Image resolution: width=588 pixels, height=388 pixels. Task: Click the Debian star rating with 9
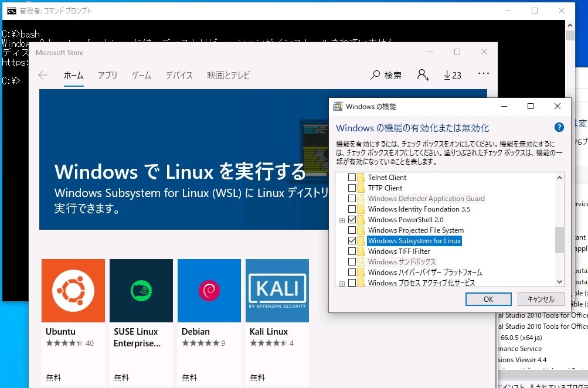[x=203, y=343]
